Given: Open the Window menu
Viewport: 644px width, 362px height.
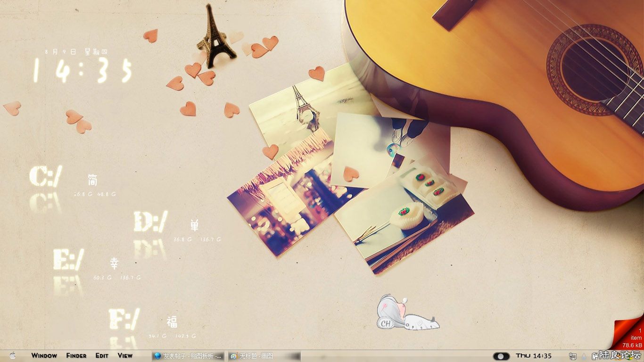Looking at the screenshot, I should 44,355.
